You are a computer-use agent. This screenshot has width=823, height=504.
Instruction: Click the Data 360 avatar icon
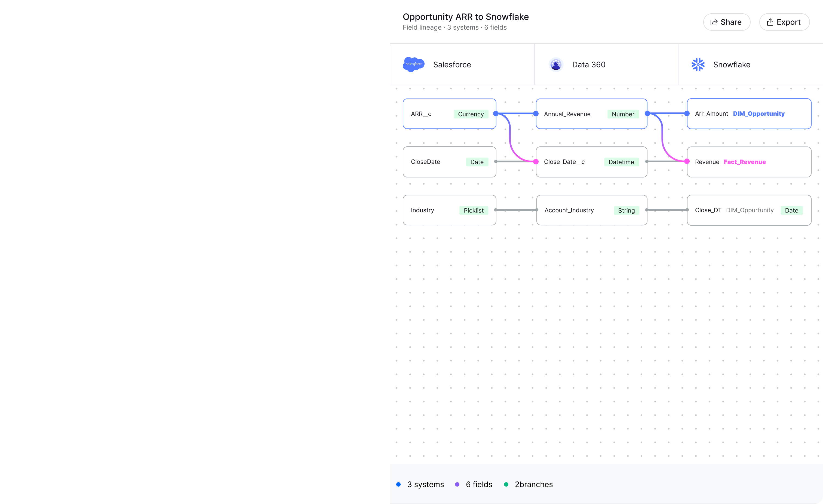click(556, 64)
